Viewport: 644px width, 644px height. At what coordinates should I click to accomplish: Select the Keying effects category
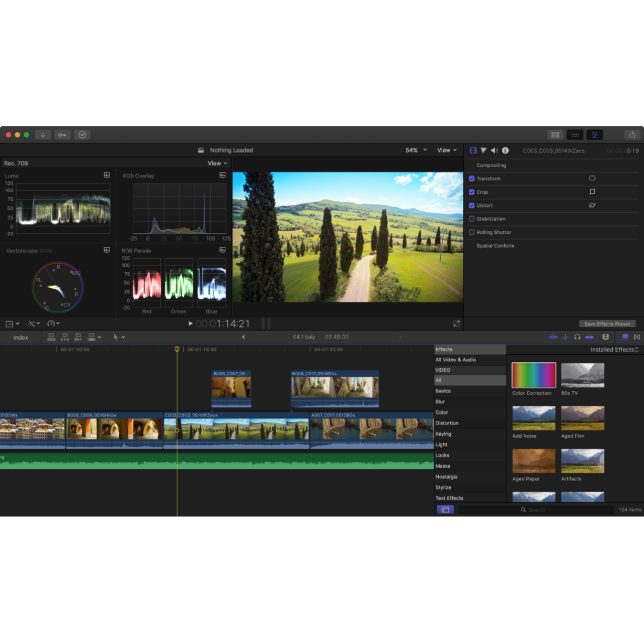point(443,434)
